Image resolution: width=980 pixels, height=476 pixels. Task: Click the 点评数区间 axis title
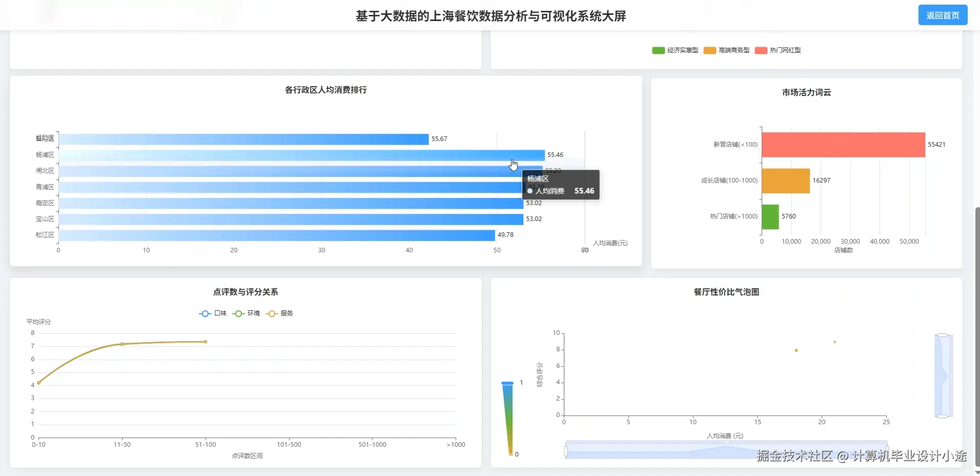coord(247,455)
